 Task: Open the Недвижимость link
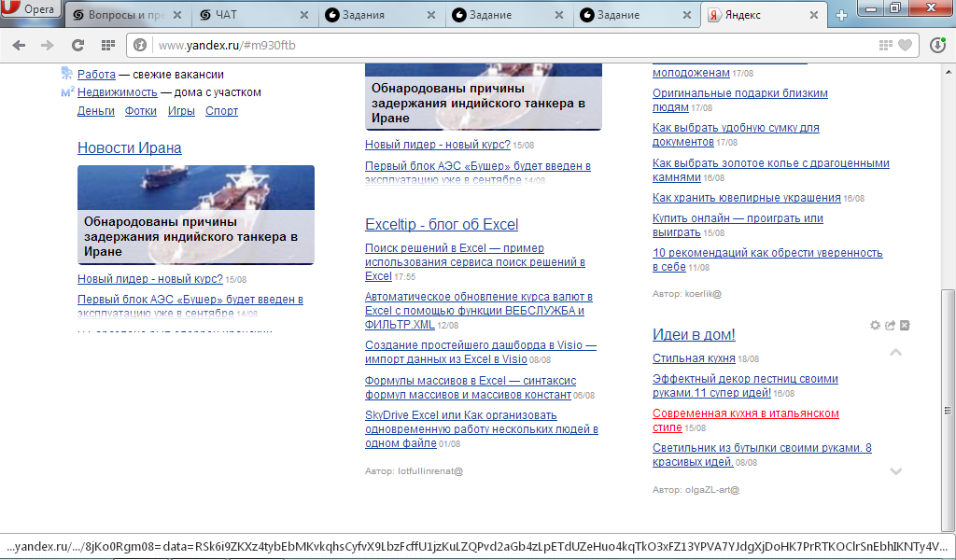(117, 92)
